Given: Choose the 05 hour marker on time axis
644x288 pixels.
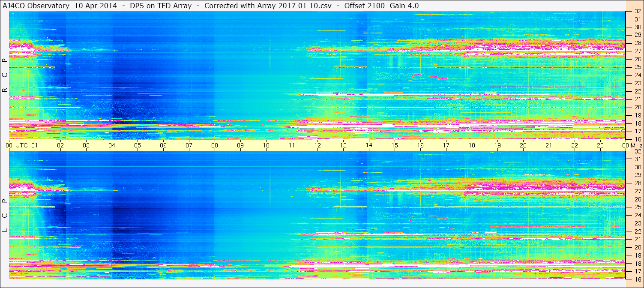Looking at the screenshot, I should (x=138, y=145).
